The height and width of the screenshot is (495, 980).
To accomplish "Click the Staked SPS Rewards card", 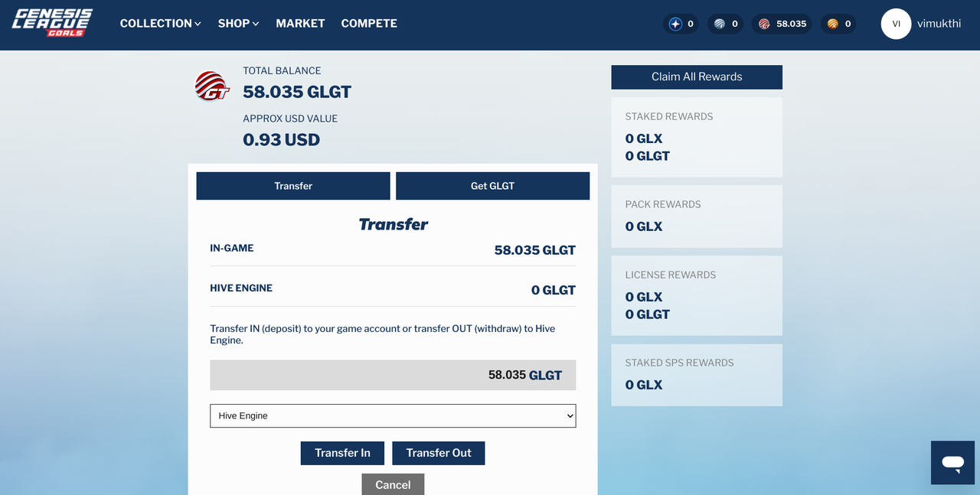I will pyautogui.click(x=697, y=375).
